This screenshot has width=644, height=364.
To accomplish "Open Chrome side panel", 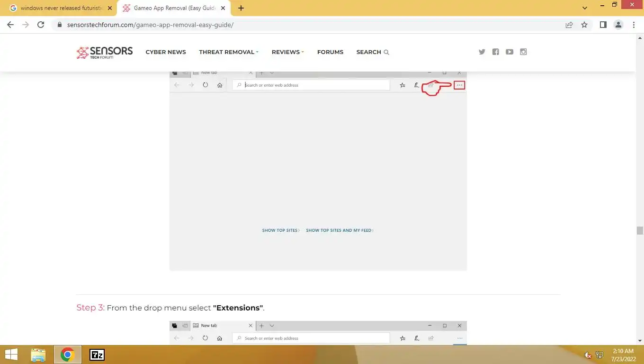I will (x=603, y=25).
